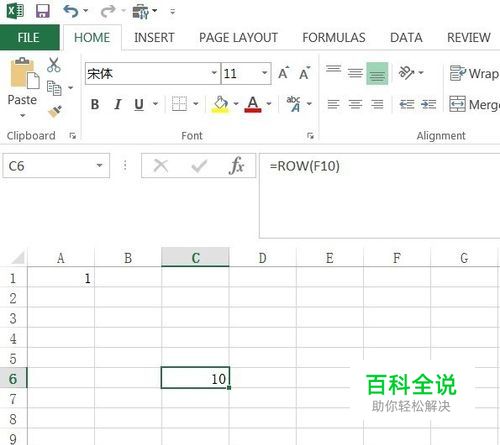Click the text orientation icon
The image size is (500, 445).
click(x=406, y=73)
